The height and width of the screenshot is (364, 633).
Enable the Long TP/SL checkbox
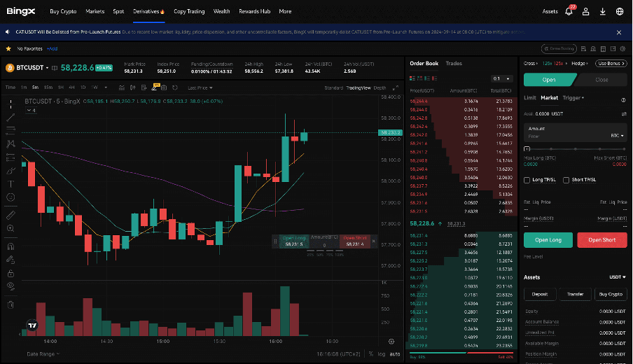click(527, 180)
